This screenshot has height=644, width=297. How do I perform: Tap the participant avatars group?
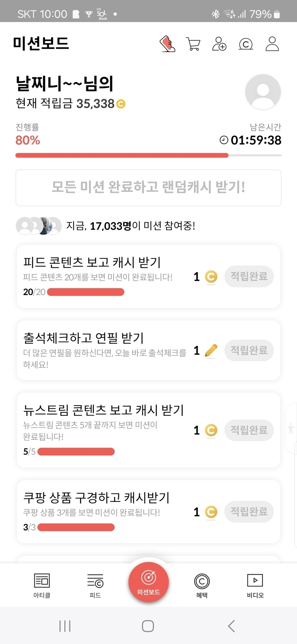(x=39, y=226)
